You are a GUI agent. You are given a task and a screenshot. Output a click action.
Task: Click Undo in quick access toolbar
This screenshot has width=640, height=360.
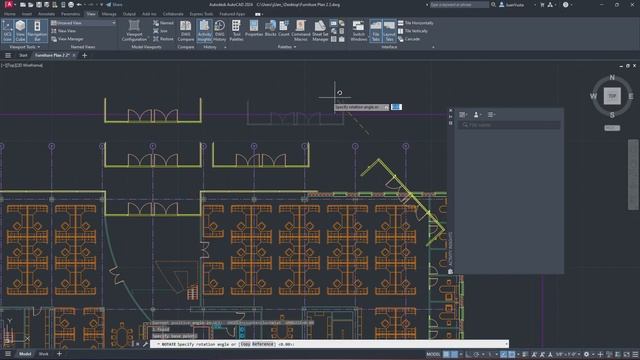pyautogui.click(x=79, y=4)
